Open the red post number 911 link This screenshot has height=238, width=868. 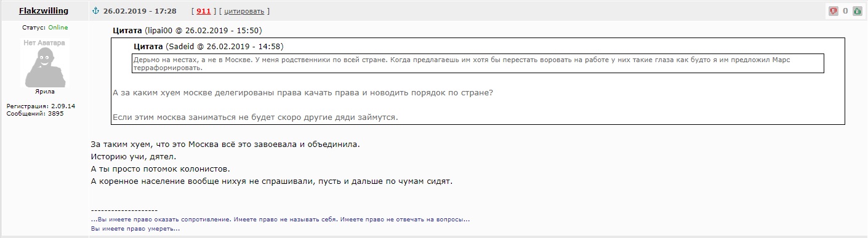(204, 11)
